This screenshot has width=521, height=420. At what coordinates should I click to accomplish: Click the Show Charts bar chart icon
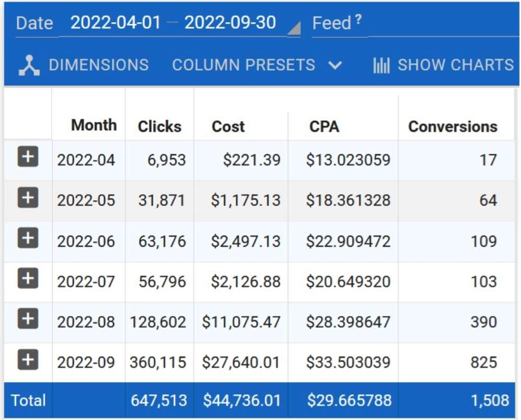pyautogui.click(x=381, y=65)
